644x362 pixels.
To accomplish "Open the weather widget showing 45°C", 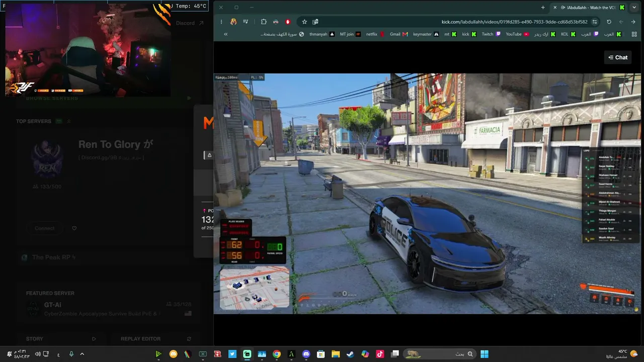I will tap(622, 354).
